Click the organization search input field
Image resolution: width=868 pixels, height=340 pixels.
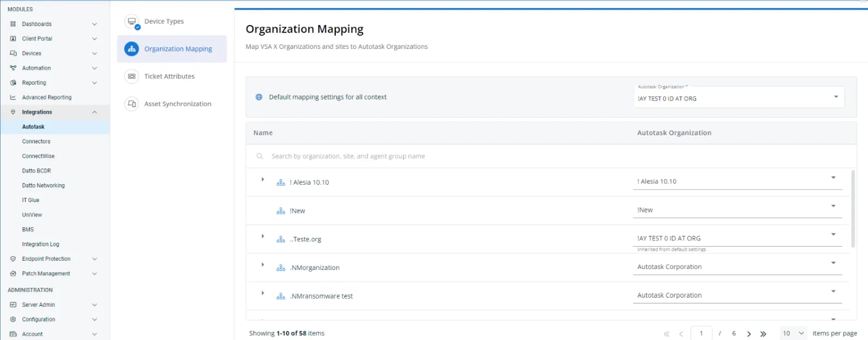point(434,156)
